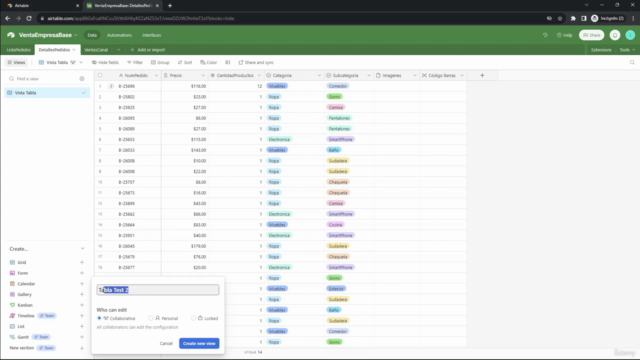Open notifications bell icon

(615, 35)
